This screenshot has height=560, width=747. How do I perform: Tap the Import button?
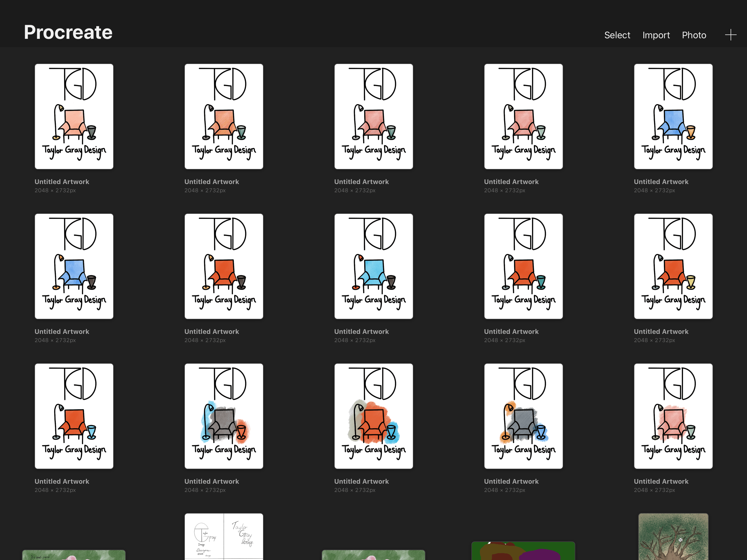coord(656,35)
